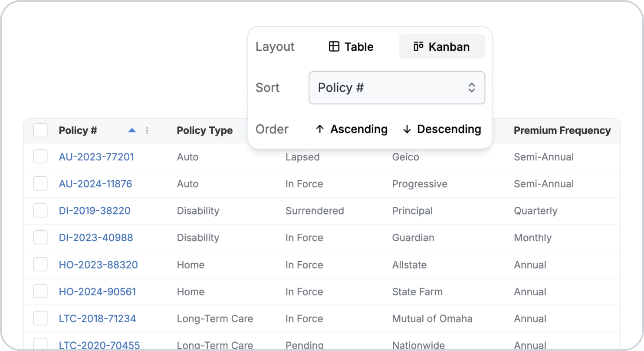Click the Kanban layout icon
The width and height of the screenshot is (644, 351).
(x=418, y=46)
